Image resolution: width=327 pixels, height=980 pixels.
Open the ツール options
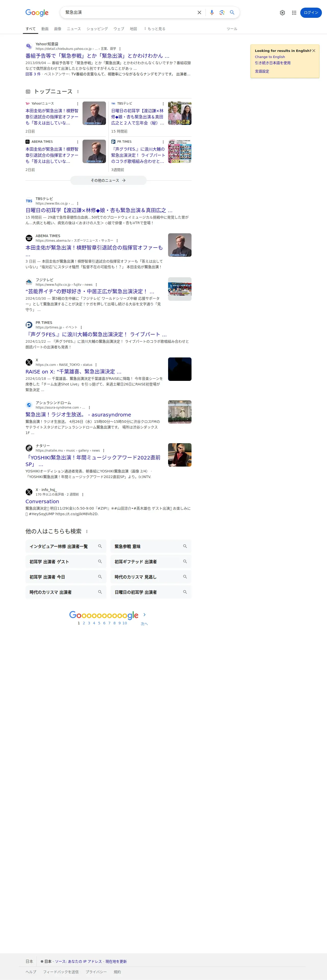coord(232,29)
